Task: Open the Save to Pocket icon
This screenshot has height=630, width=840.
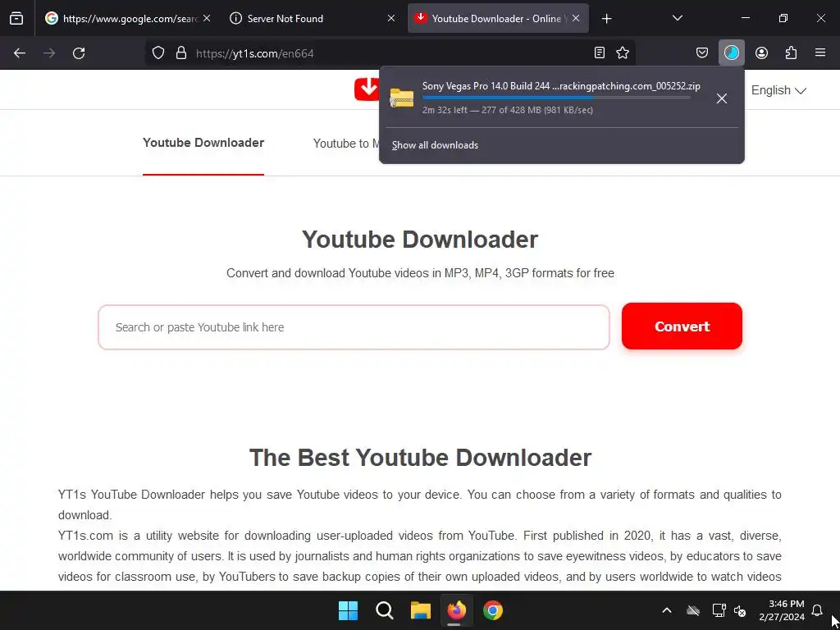Action: (702, 53)
